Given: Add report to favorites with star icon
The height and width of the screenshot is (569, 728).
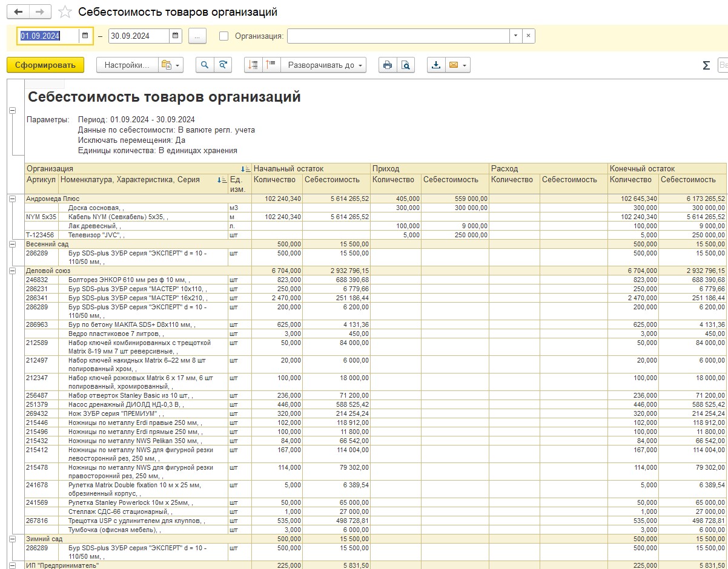Looking at the screenshot, I should tap(65, 12).
